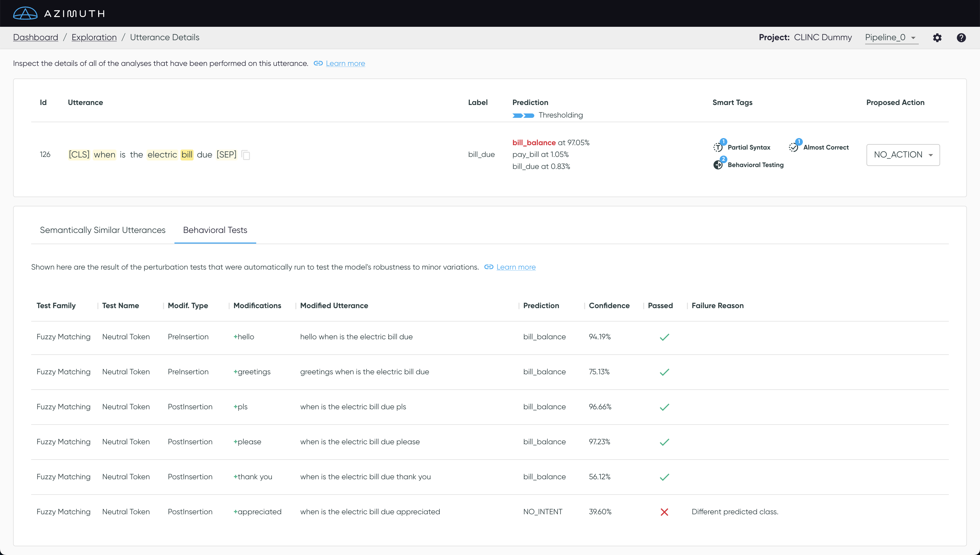The width and height of the screenshot is (980, 555).
Task: Click the green check in the +greetings row
Action: 664,372
